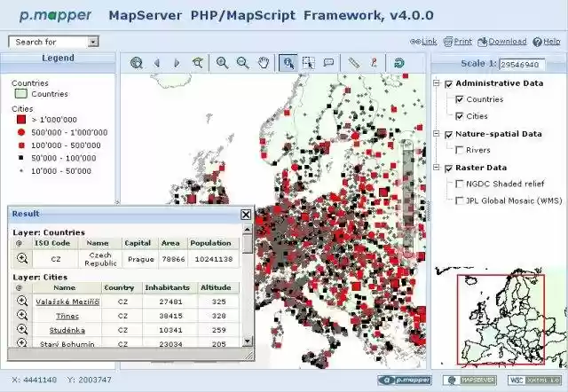
Task: Click the zoom to full extent globe icon
Action: pos(137,63)
